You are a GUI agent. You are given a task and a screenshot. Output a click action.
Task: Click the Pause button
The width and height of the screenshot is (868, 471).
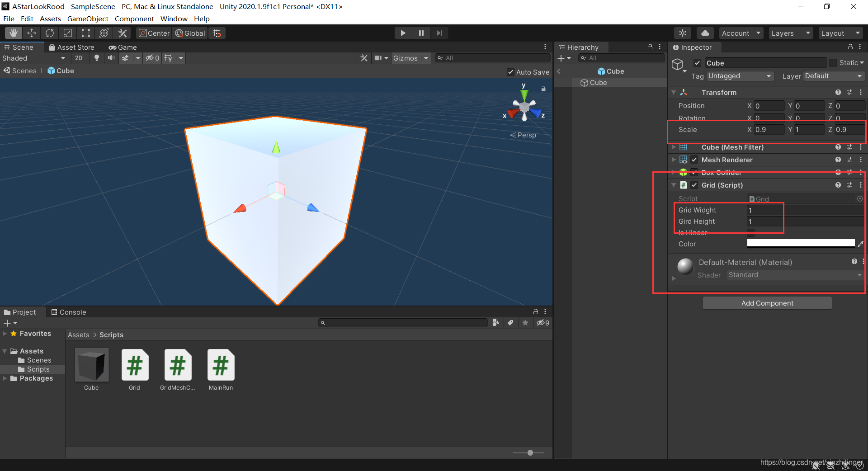pyautogui.click(x=421, y=33)
